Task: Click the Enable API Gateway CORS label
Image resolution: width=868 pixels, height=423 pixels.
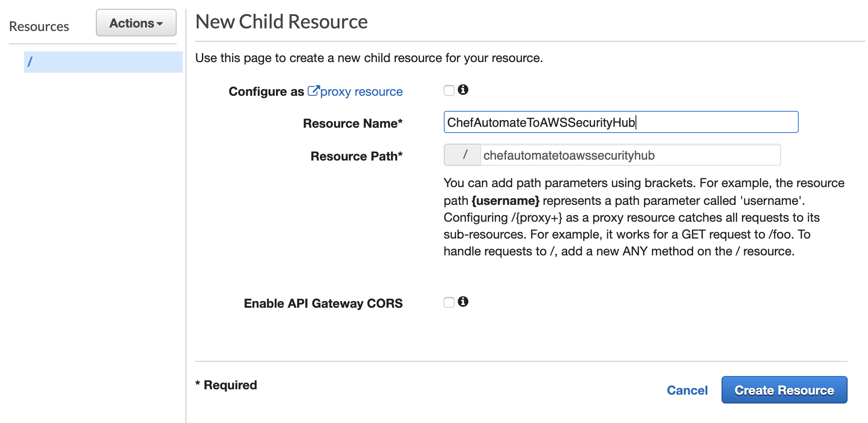Action: pyautogui.click(x=323, y=303)
